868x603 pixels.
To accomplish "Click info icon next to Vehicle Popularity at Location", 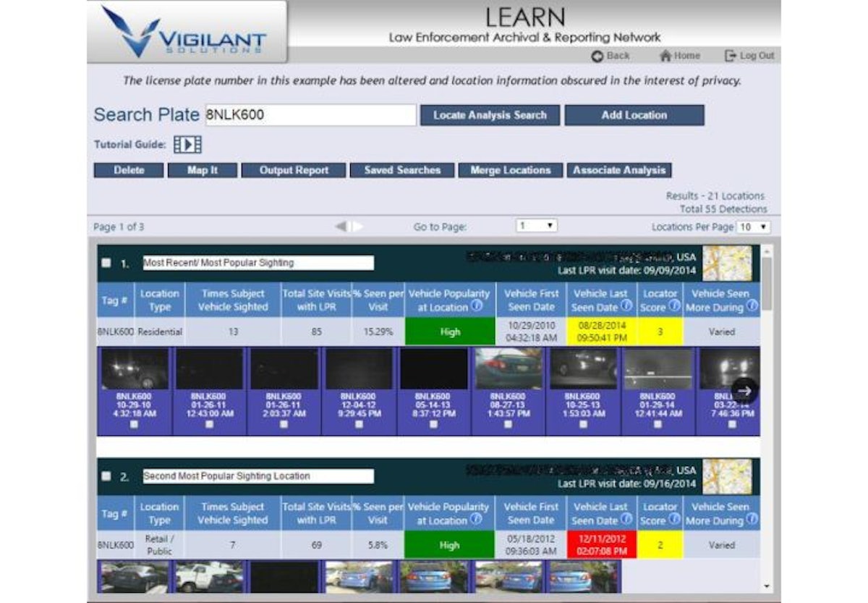I will (x=476, y=307).
